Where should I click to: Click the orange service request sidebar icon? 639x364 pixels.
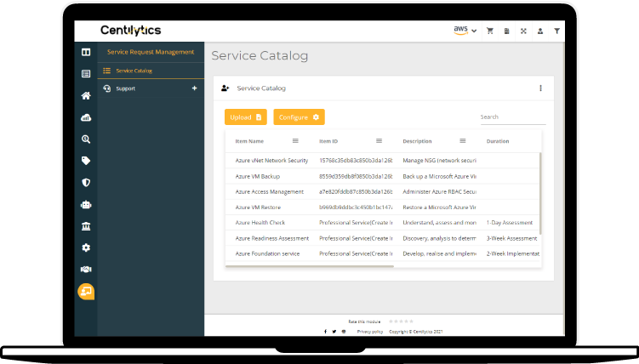(86, 292)
